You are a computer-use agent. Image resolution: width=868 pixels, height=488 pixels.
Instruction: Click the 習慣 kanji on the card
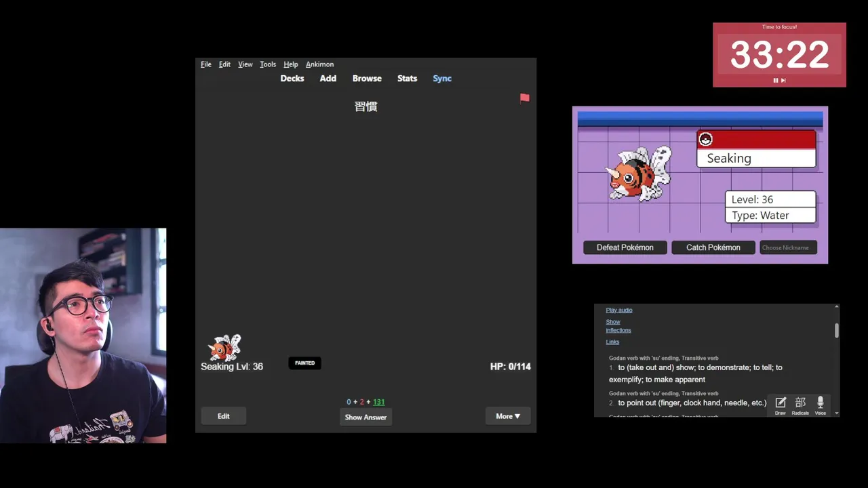(x=366, y=106)
